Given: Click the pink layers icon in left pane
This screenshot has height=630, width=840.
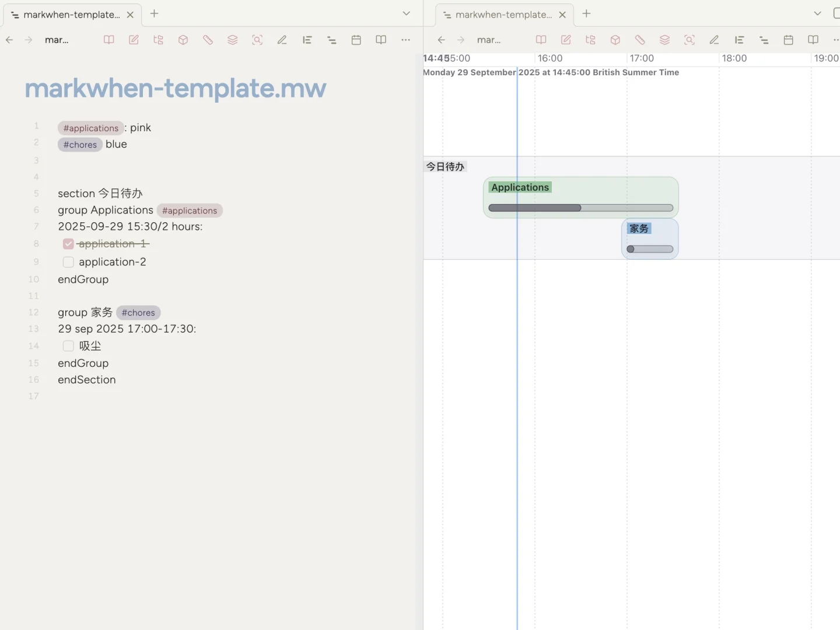Looking at the screenshot, I should click(x=233, y=40).
